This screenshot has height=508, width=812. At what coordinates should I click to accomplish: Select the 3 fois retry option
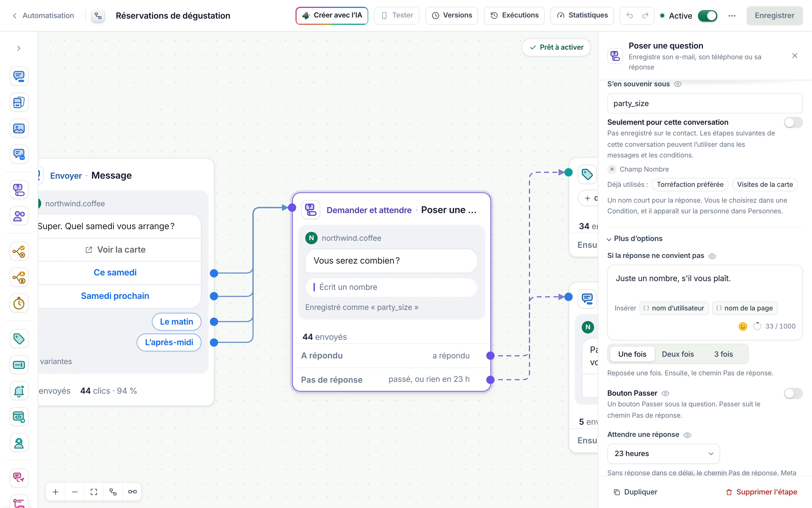point(723,354)
